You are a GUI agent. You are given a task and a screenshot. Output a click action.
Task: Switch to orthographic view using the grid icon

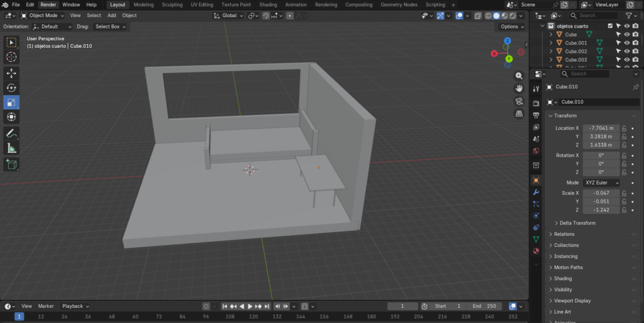[x=519, y=114]
